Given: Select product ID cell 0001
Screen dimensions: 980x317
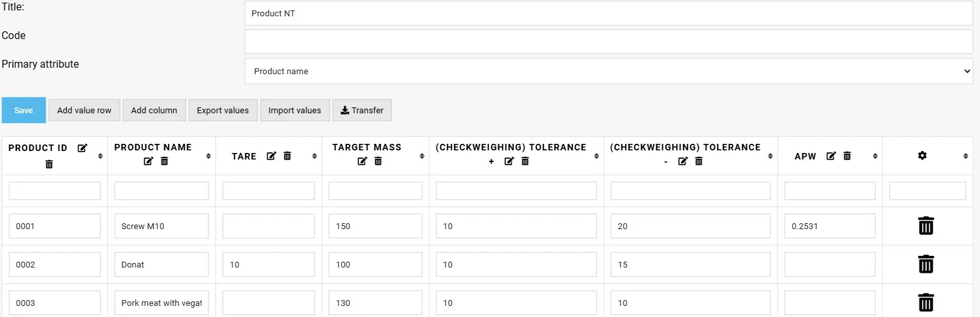Looking at the screenshot, I should point(55,226).
